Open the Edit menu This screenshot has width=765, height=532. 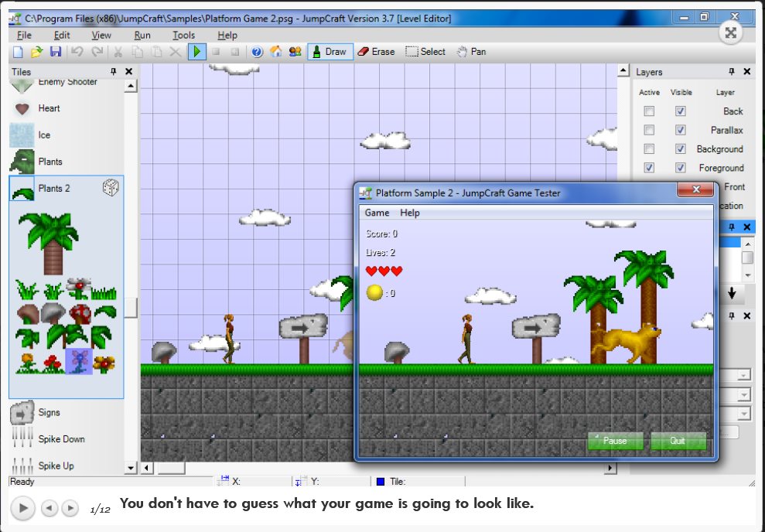tap(62, 35)
